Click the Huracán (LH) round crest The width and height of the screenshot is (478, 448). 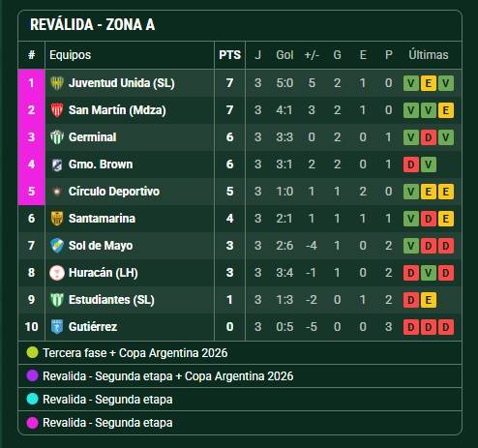(x=57, y=273)
